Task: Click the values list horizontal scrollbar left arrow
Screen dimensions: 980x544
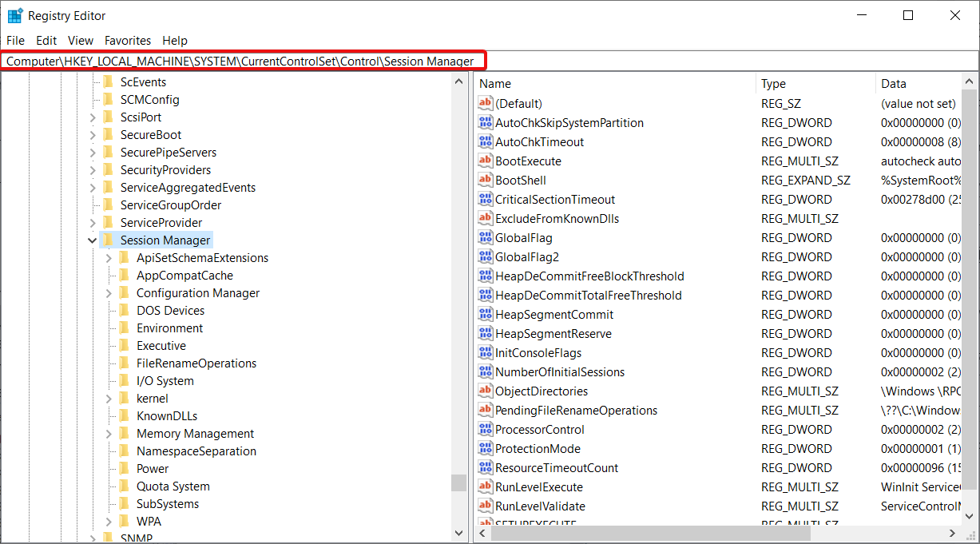Action: tap(483, 533)
